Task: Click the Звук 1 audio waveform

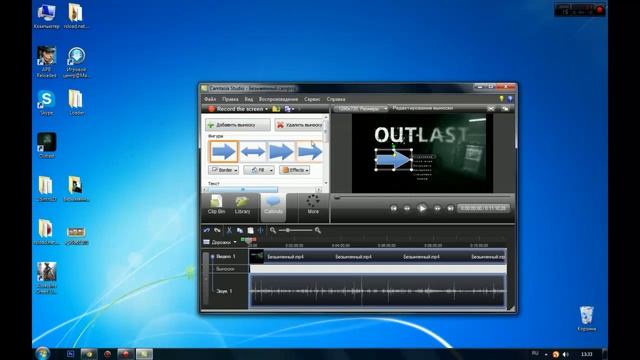Action: (x=378, y=291)
